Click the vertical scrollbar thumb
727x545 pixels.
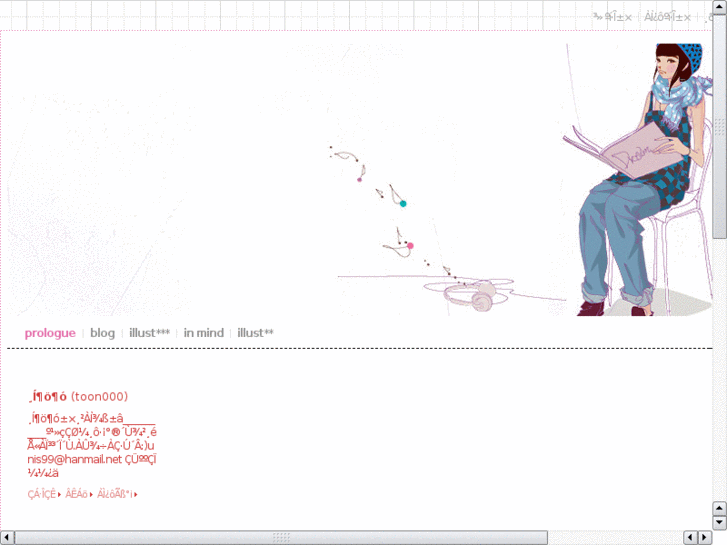(720, 127)
